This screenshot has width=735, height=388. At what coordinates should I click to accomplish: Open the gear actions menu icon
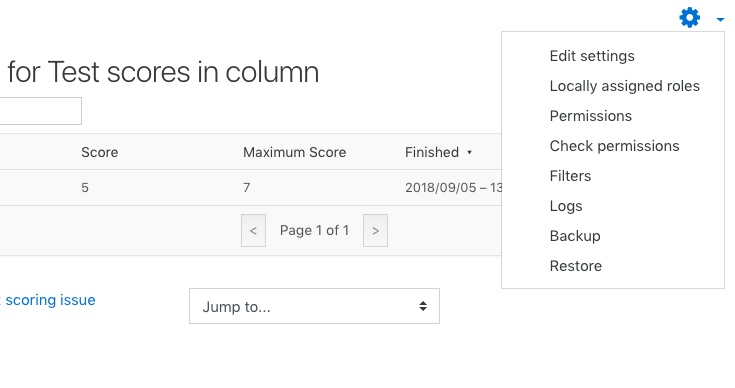[690, 18]
